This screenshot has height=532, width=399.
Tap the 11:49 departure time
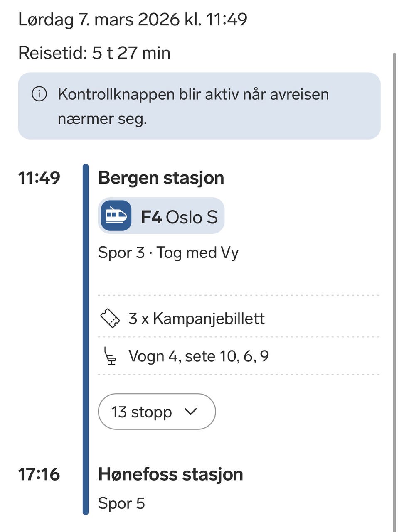click(39, 178)
